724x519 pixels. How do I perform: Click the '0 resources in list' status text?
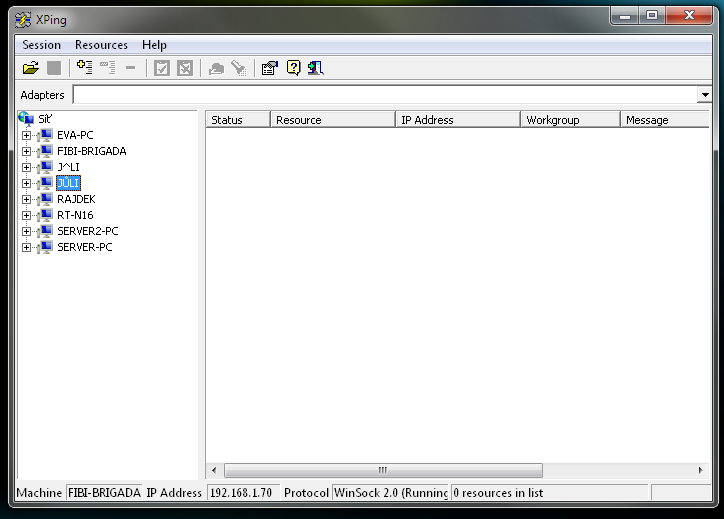click(498, 493)
